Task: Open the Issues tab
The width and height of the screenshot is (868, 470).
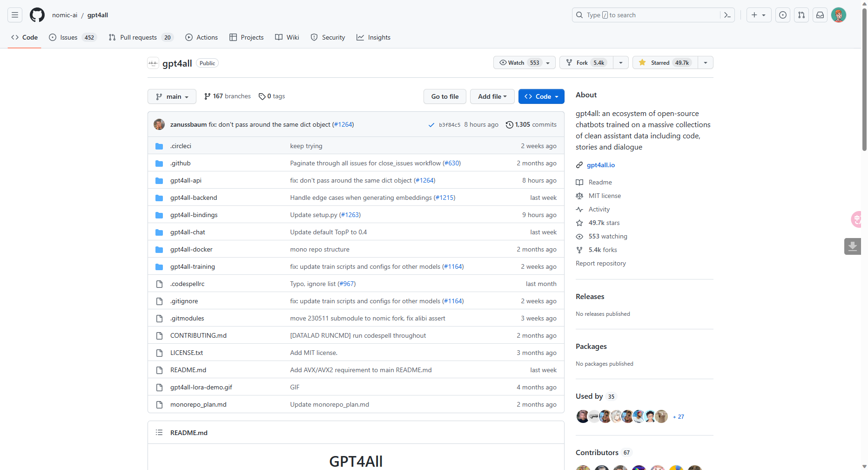Action: click(x=73, y=37)
